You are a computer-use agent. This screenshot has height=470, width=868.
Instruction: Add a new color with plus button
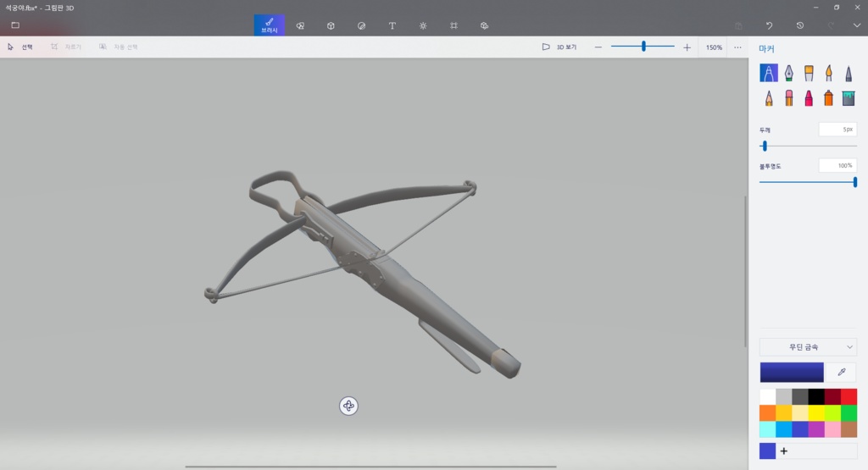point(784,451)
